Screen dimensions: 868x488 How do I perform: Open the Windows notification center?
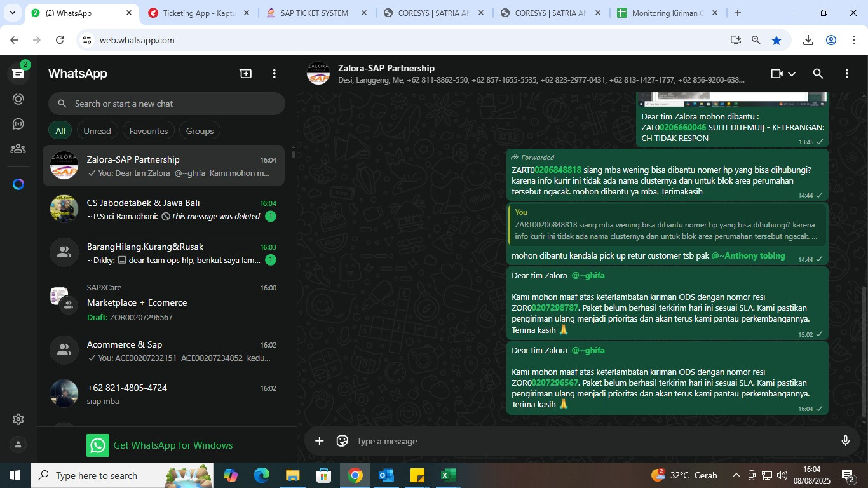click(x=848, y=475)
